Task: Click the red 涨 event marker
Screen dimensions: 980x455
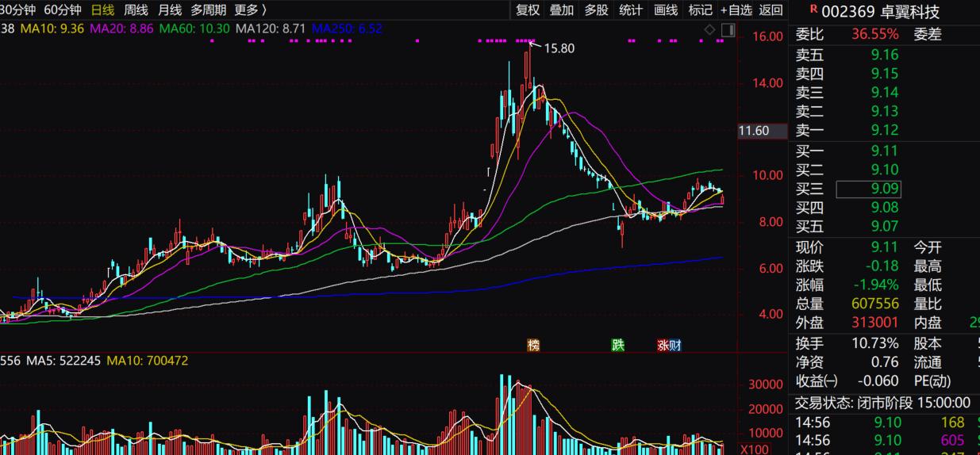Action: coord(663,345)
